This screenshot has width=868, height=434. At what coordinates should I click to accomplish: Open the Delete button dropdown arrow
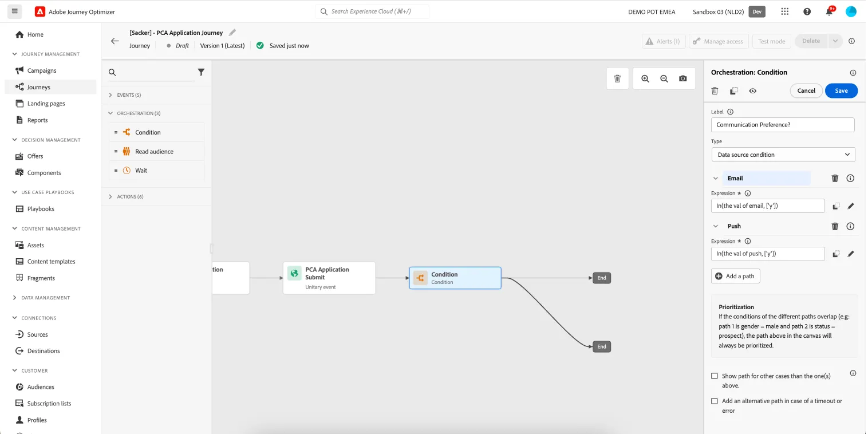click(x=835, y=41)
